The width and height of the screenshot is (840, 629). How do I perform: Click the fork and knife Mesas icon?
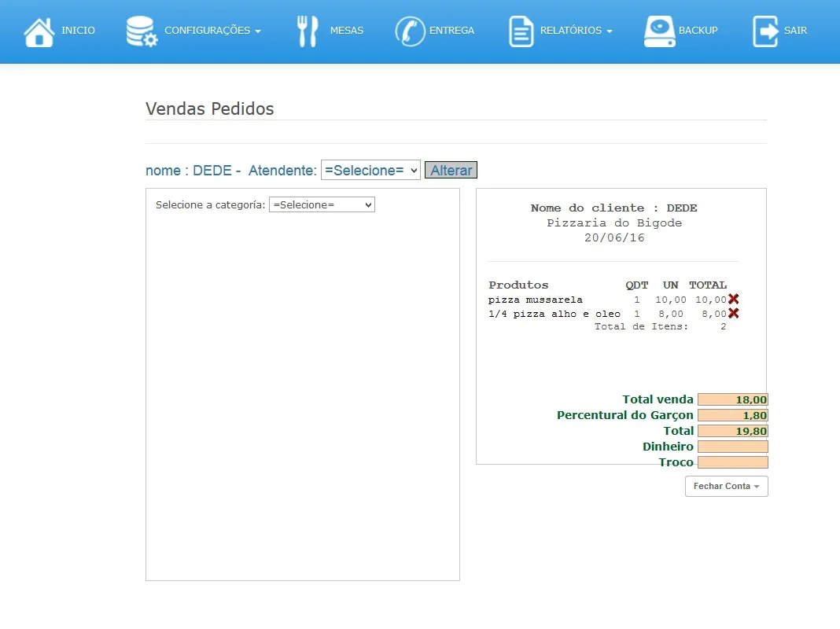pos(308,31)
